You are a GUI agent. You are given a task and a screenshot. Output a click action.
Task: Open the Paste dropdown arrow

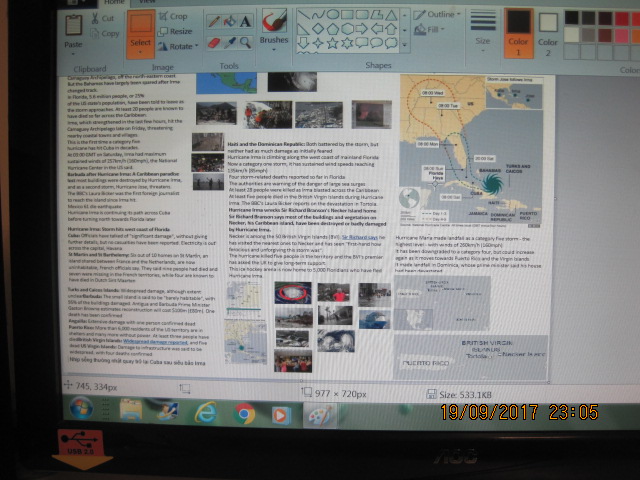coord(73,53)
